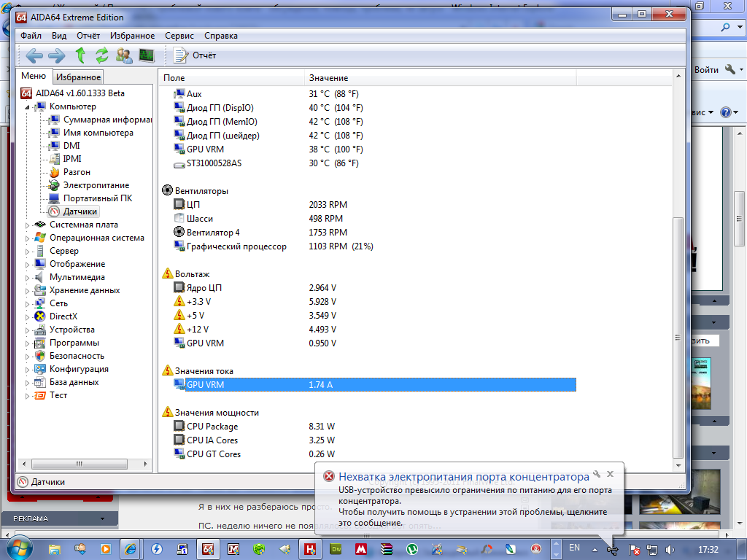Expand the Хранение данных node

(x=27, y=290)
